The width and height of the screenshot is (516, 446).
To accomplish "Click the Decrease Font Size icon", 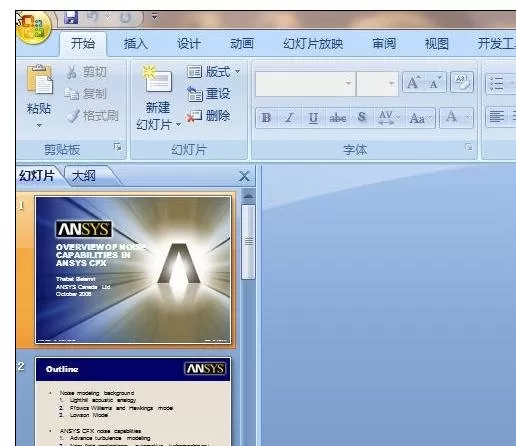I will click(435, 82).
